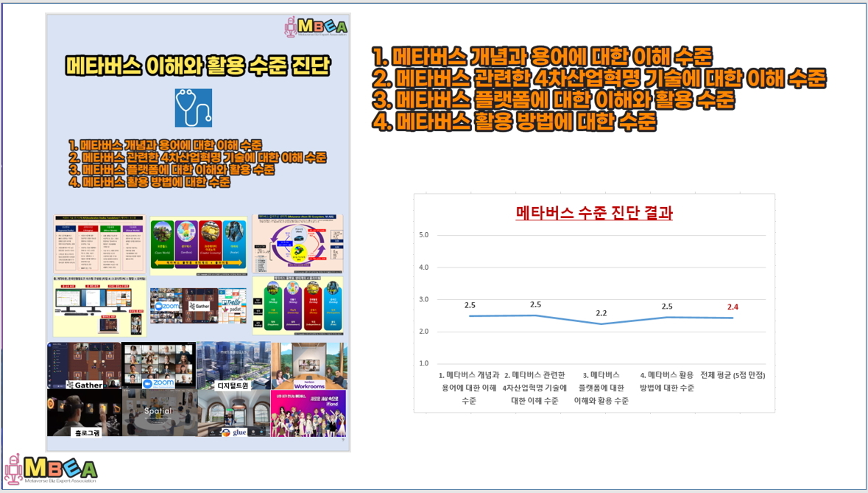
Task: Open the pink ifland avatars thumbnail
Action: coord(309,413)
